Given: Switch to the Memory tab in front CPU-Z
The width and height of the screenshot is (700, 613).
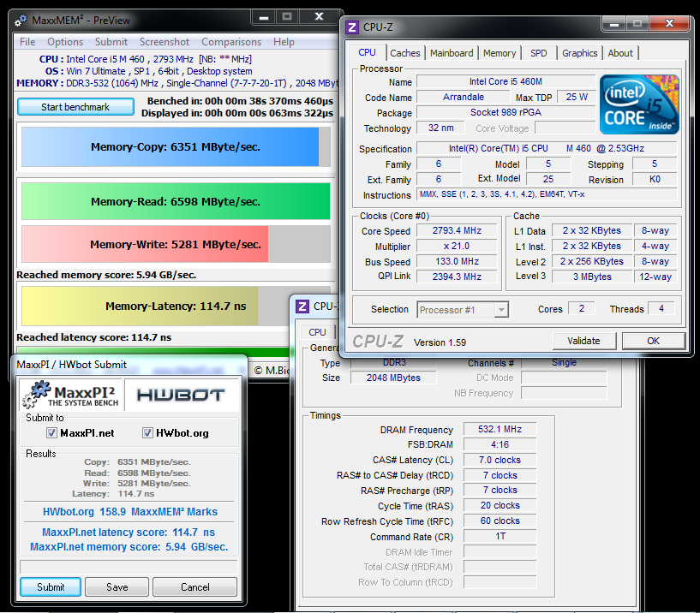Looking at the screenshot, I should click(500, 53).
